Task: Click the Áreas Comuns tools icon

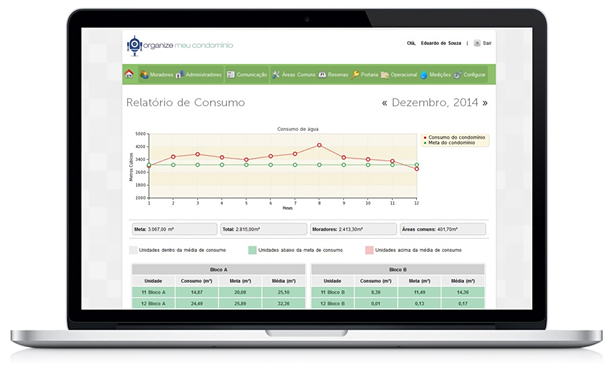Action: point(276,74)
